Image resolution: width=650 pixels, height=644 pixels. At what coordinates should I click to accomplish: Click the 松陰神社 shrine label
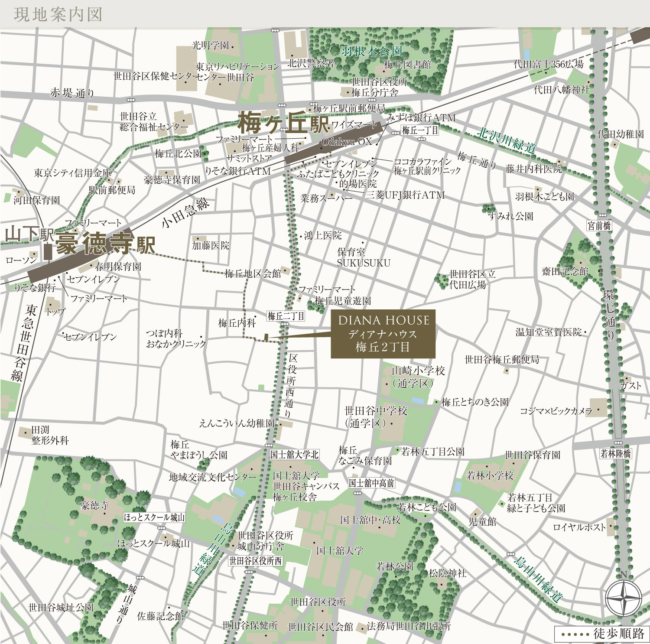pos(448,573)
